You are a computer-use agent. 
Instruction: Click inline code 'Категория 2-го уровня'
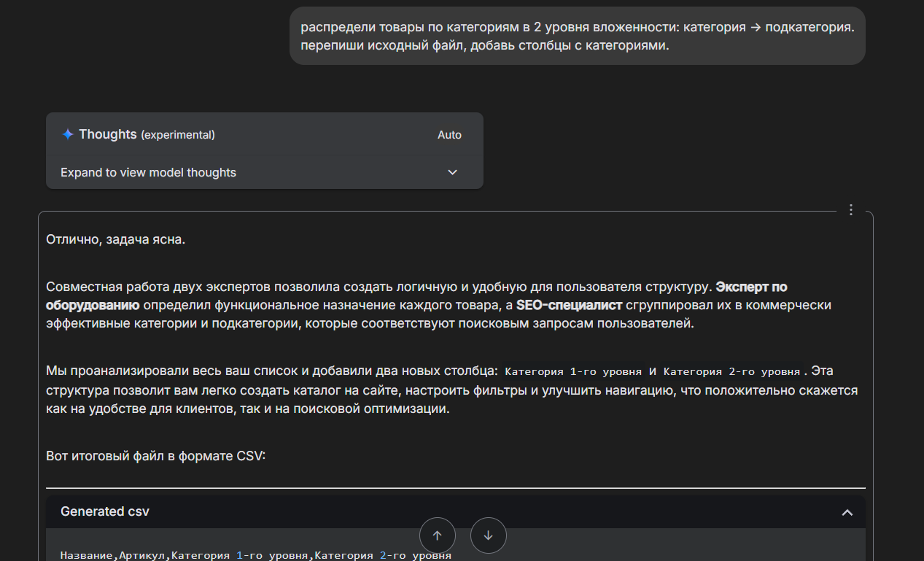pyautogui.click(x=731, y=371)
